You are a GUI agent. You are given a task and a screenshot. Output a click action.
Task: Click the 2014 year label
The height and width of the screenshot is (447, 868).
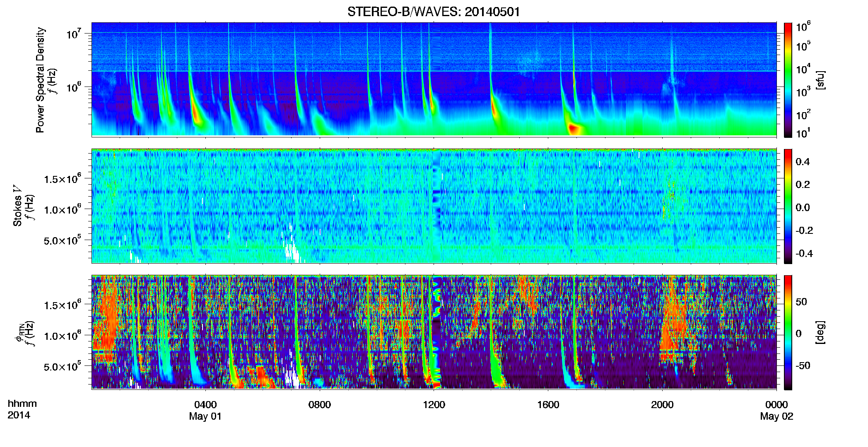click(19, 415)
